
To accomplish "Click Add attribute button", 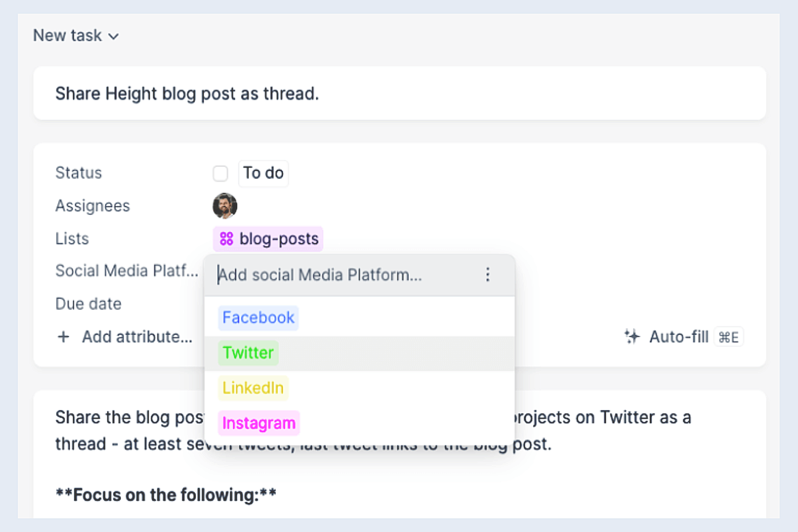I will pos(125,337).
